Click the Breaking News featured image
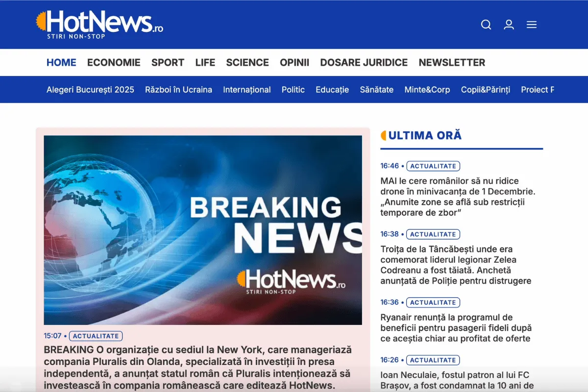The image size is (588, 392). 203,230
